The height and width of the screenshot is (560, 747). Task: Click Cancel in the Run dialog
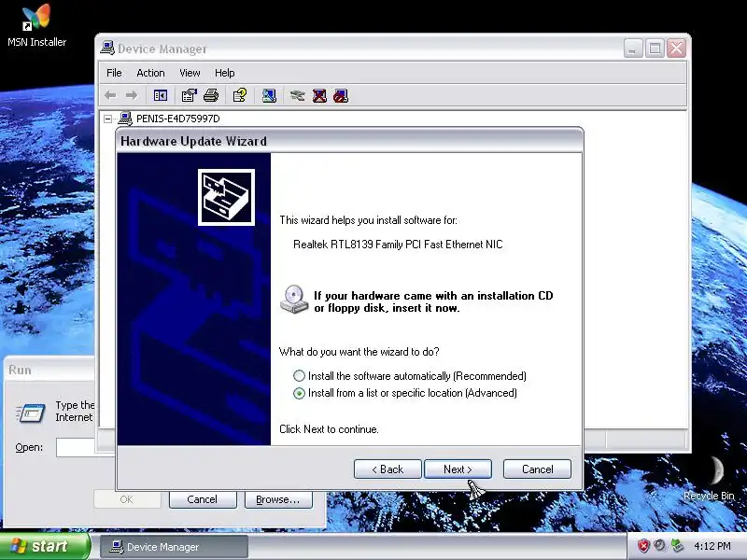pos(203,499)
